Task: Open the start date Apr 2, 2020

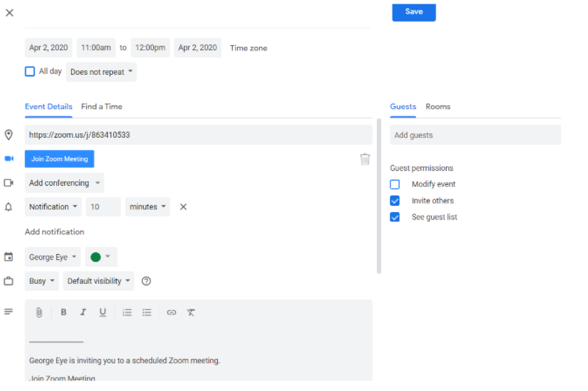Action: point(49,48)
